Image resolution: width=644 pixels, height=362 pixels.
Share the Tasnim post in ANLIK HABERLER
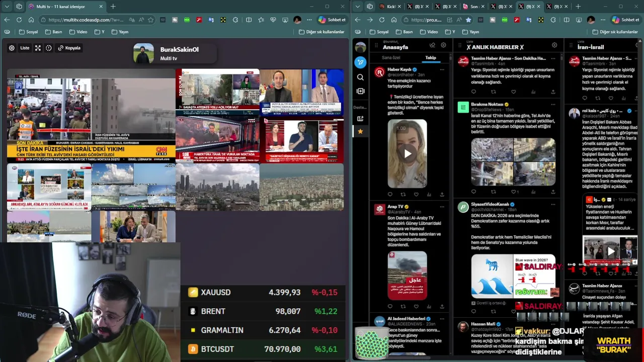point(553,92)
